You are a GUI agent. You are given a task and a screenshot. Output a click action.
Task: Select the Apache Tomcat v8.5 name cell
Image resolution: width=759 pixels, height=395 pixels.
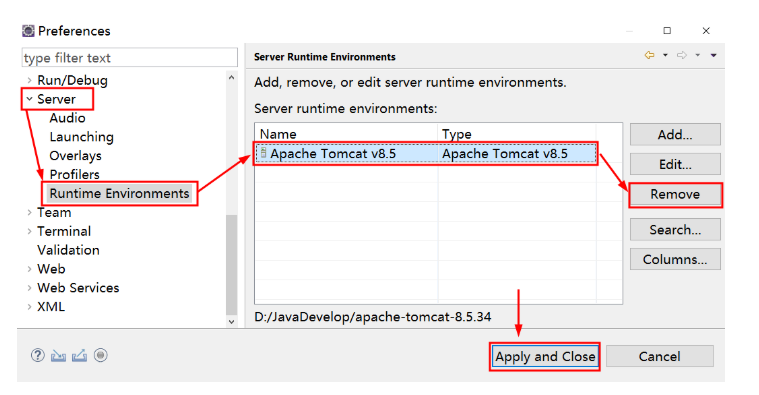coord(347,153)
